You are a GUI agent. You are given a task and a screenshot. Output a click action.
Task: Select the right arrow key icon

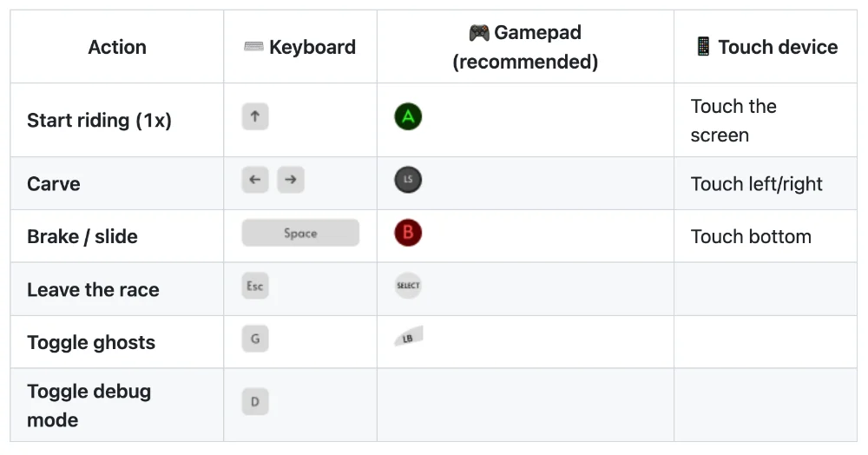coord(291,180)
